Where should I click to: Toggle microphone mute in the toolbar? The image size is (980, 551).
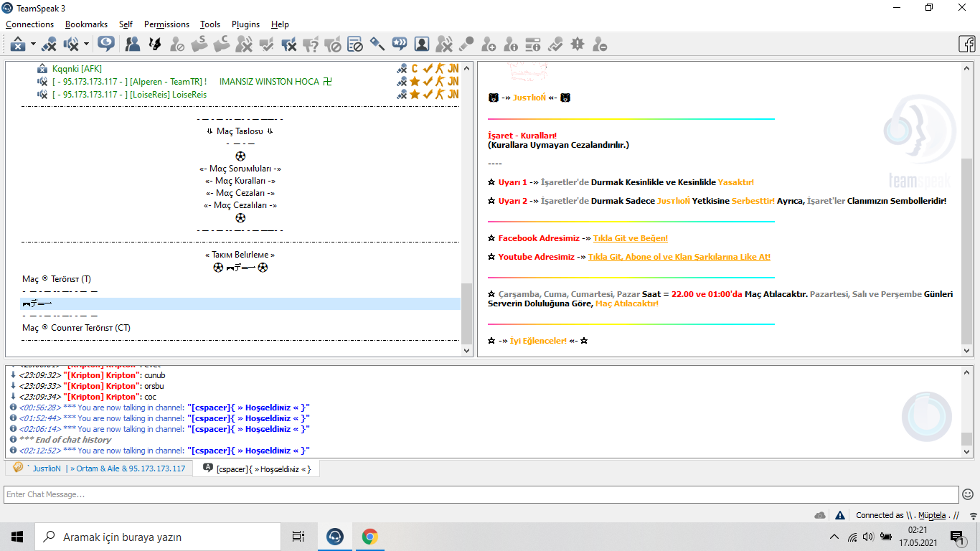click(49, 44)
